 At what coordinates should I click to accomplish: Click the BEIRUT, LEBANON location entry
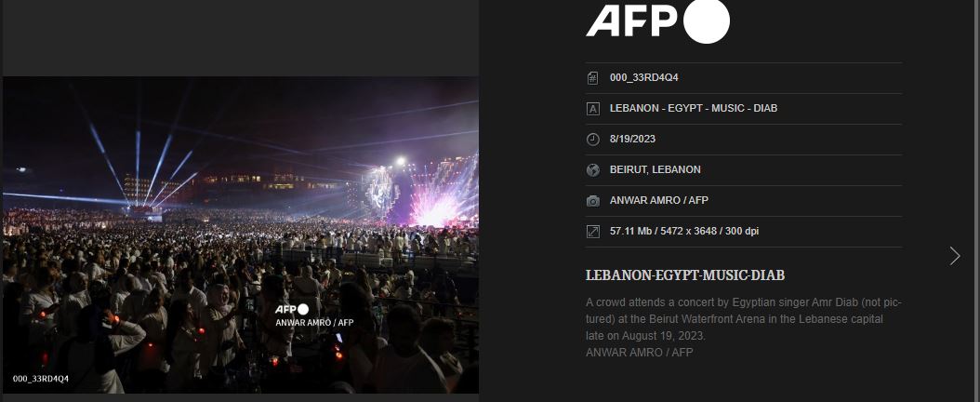click(655, 170)
